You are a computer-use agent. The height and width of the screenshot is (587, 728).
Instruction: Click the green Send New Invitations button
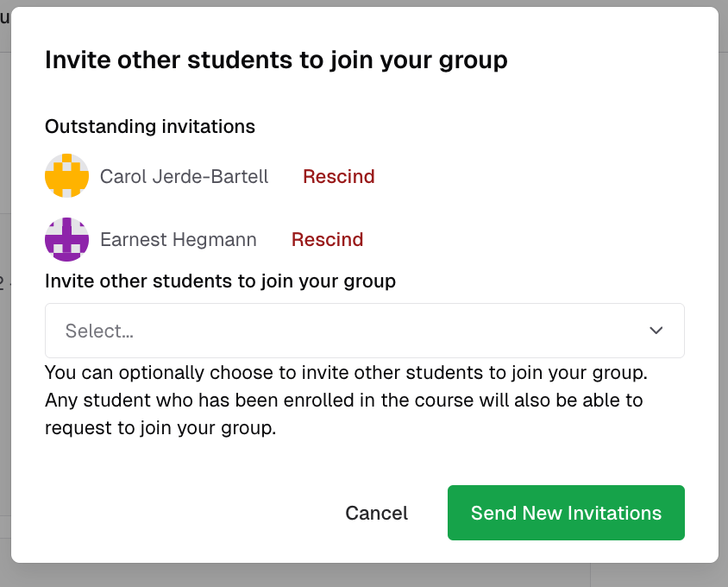click(x=566, y=513)
